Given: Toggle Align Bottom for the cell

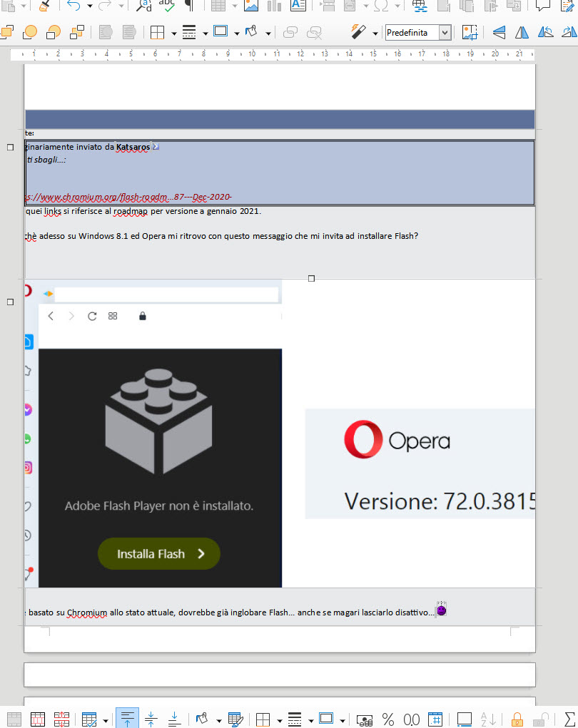Looking at the screenshot, I should tap(174, 719).
